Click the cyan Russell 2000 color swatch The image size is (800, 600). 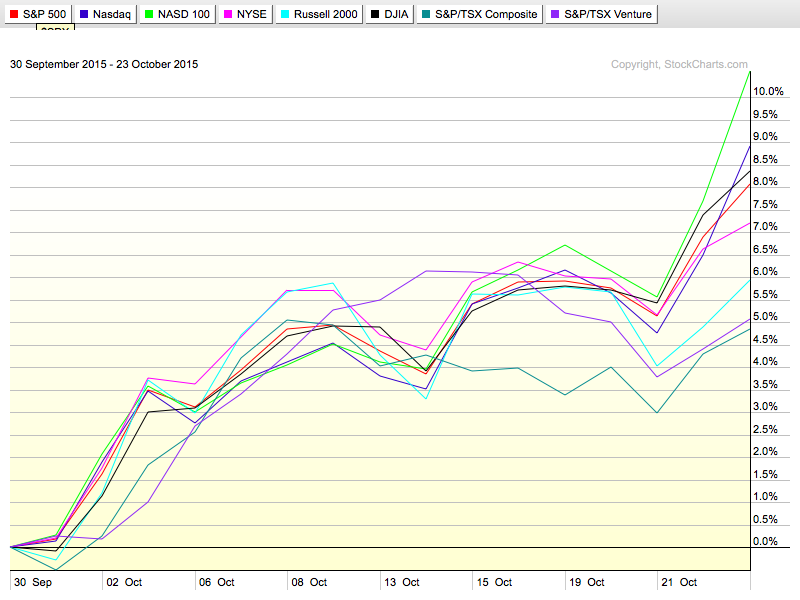[285, 14]
